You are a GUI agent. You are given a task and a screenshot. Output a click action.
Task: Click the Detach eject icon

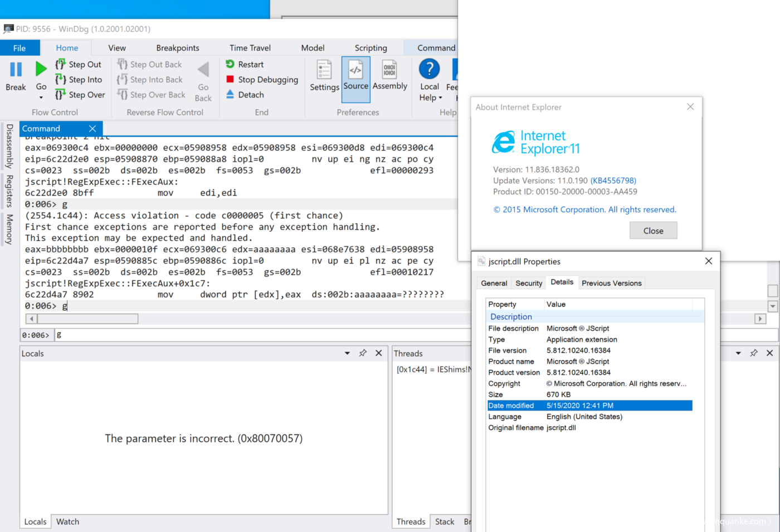click(x=230, y=94)
